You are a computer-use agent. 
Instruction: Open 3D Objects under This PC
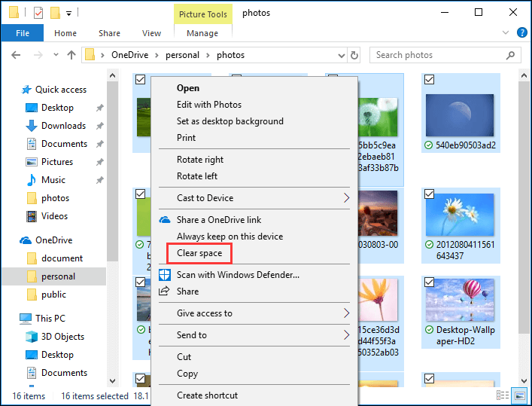[62, 337]
